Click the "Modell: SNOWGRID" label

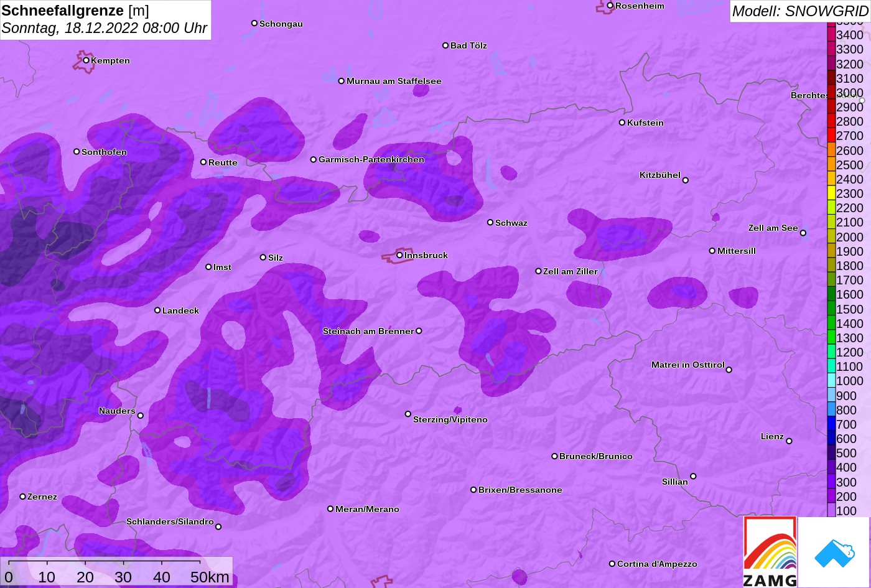800,11
